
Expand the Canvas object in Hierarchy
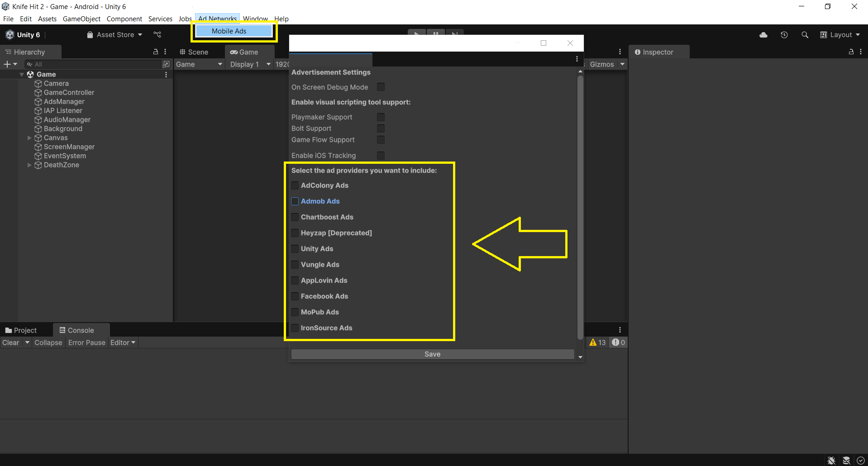(x=29, y=138)
